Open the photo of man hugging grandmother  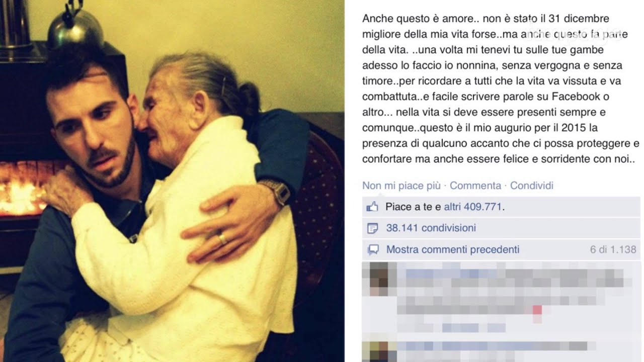point(172,181)
